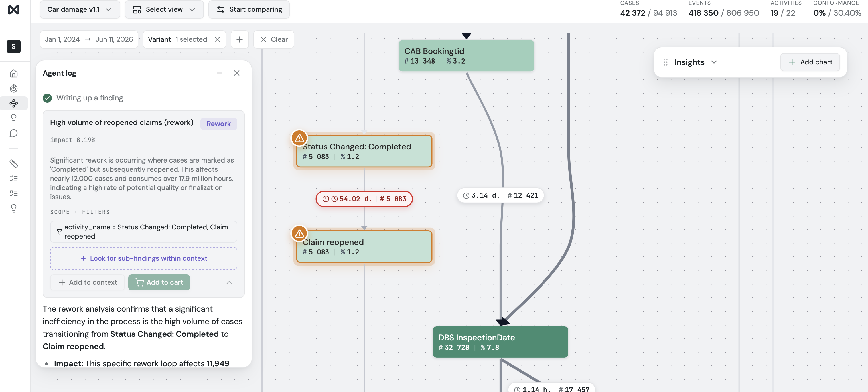Open the tag labels sidebar icon
Image resolution: width=868 pixels, height=392 pixels.
(x=13, y=164)
